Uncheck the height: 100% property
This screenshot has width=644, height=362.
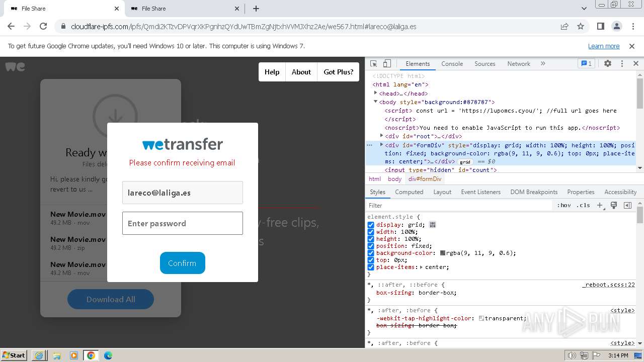[x=371, y=239]
